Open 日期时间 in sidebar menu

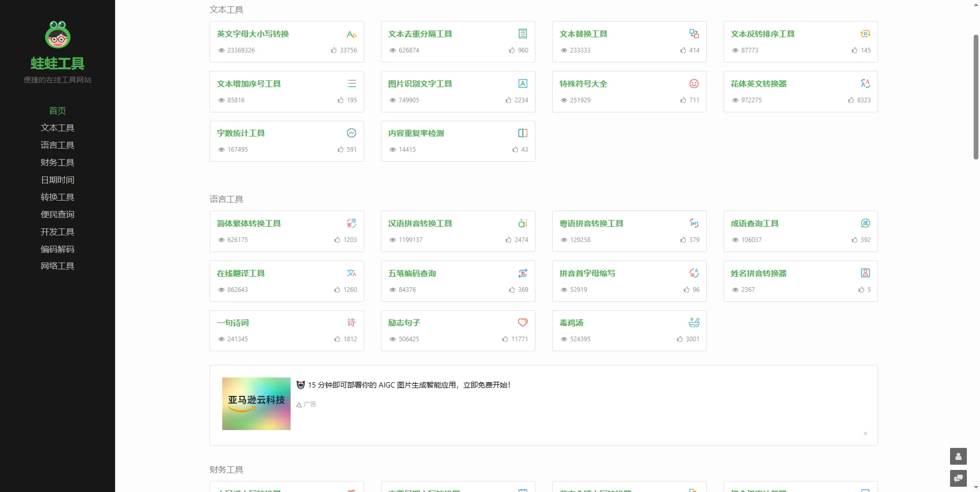[57, 180]
